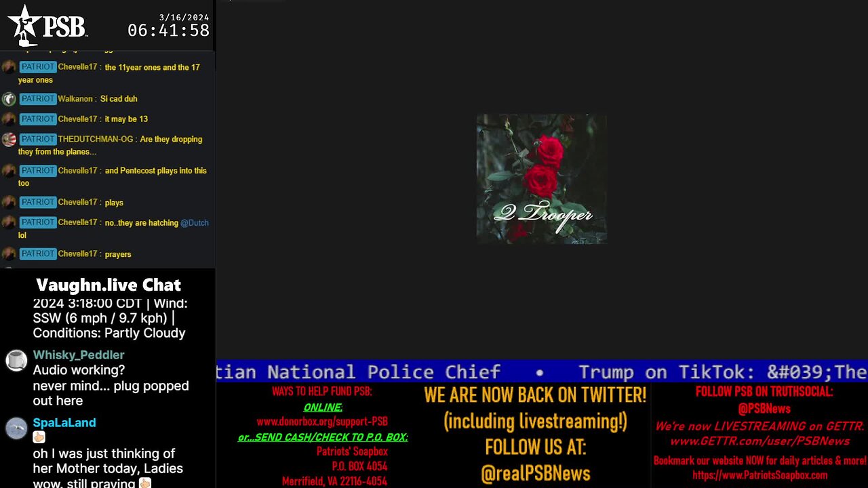Click 'Merrifield, VA 22116-4054' address text
The height and width of the screenshot is (488, 868).
tap(335, 481)
